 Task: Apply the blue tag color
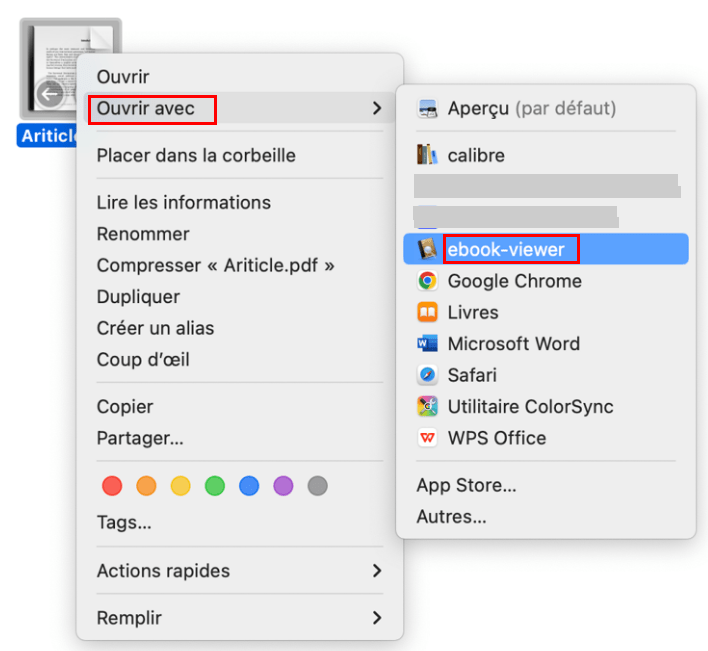(249, 486)
